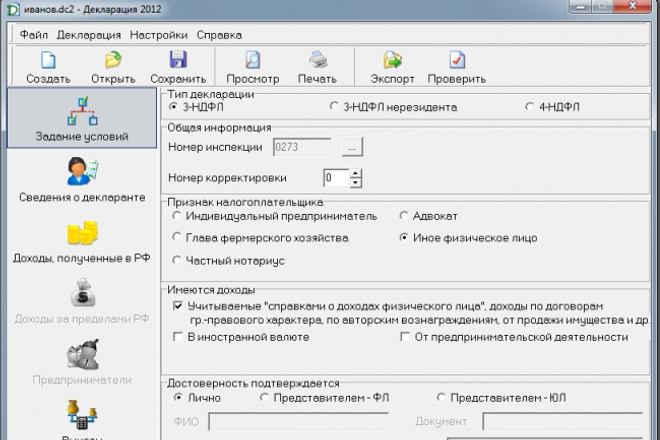Open the Сведения о декларанте section
Viewport: 660px width, 440px height.
tap(79, 178)
